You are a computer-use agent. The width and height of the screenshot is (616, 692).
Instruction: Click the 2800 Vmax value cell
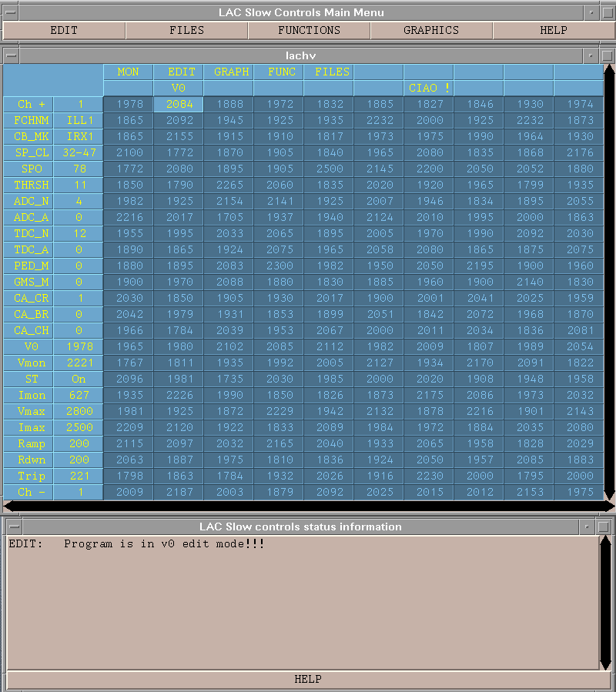79,411
